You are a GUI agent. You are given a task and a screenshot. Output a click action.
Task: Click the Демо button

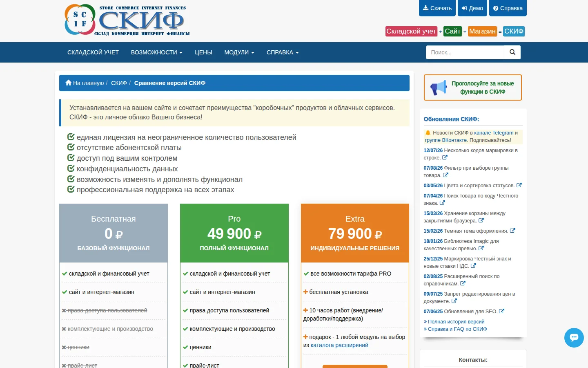tap(472, 8)
